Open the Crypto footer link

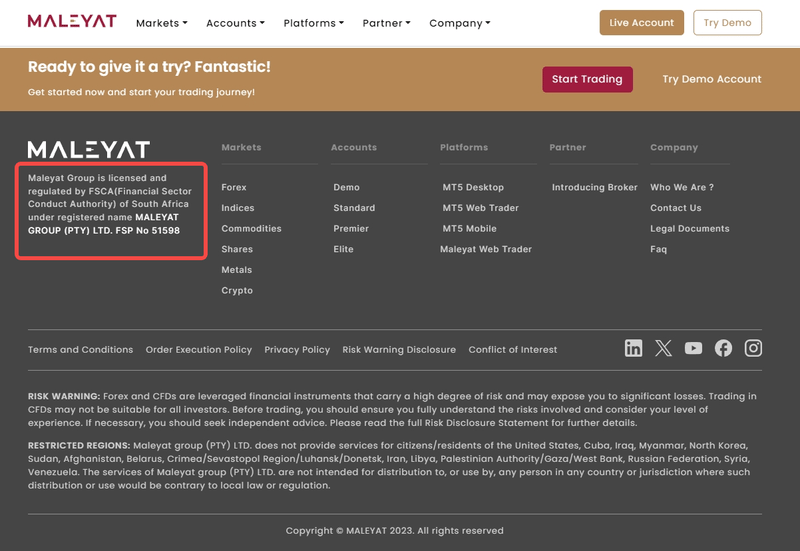[237, 291]
